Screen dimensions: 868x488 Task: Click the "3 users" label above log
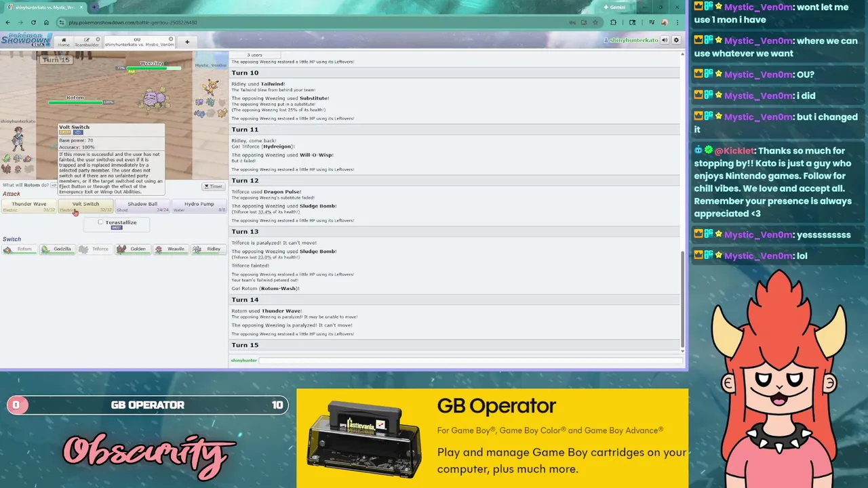coord(254,55)
